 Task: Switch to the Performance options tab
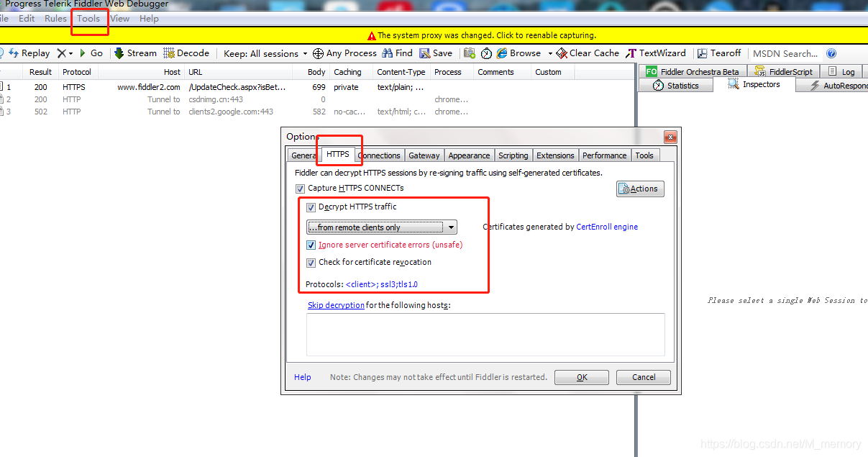(604, 155)
